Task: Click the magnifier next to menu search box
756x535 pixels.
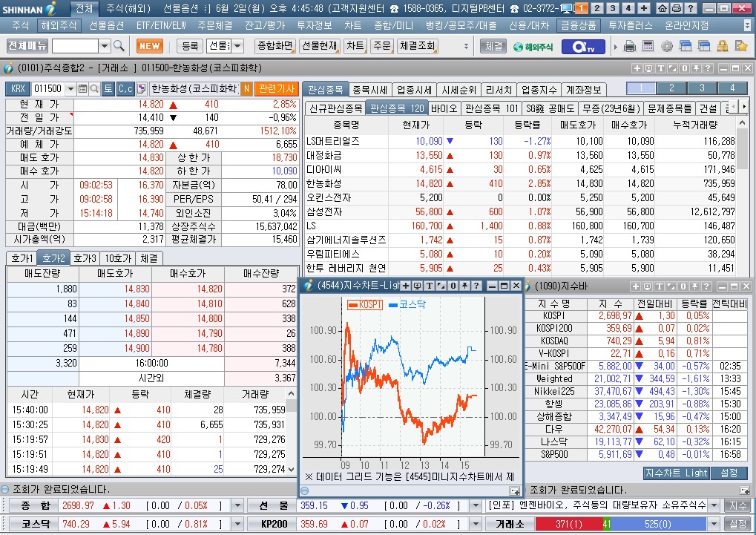Action: click(119, 46)
